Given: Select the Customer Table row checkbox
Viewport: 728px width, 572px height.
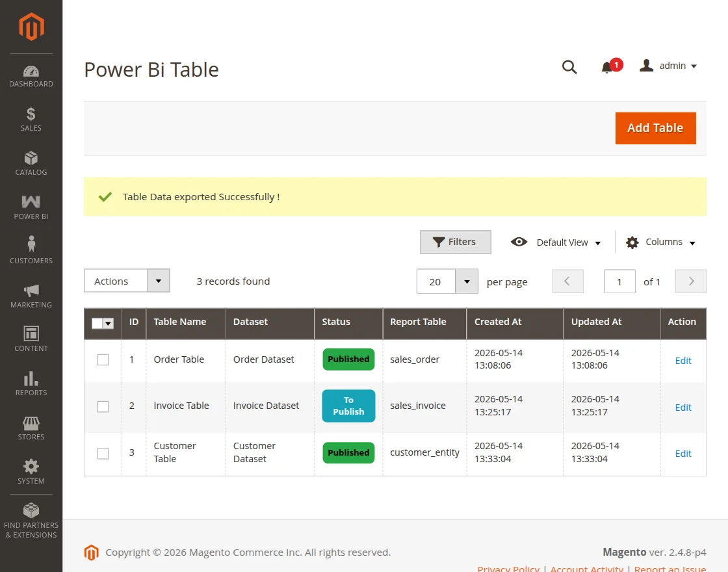Looking at the screenshot, I should (x=103, y=454).
